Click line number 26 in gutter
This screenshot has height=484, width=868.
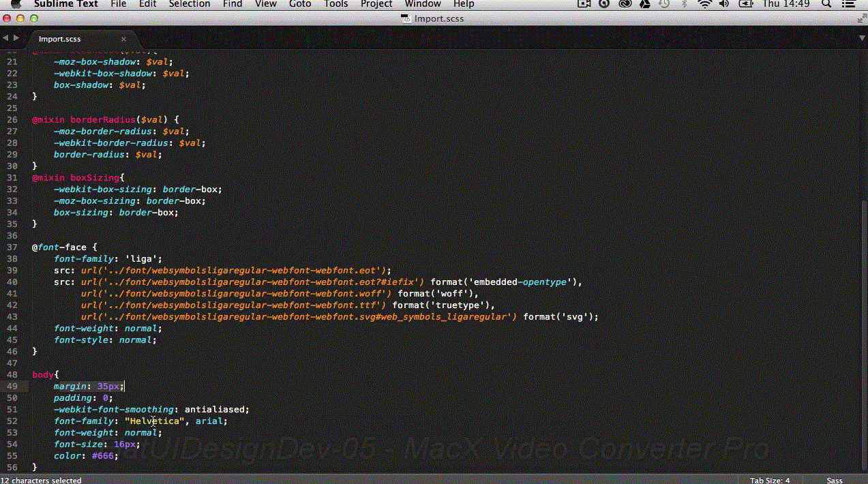tap(12, 119)
